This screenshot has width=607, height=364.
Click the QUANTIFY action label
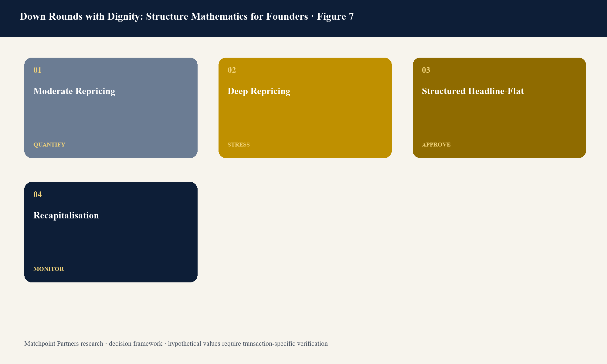[x=49, y=145]
